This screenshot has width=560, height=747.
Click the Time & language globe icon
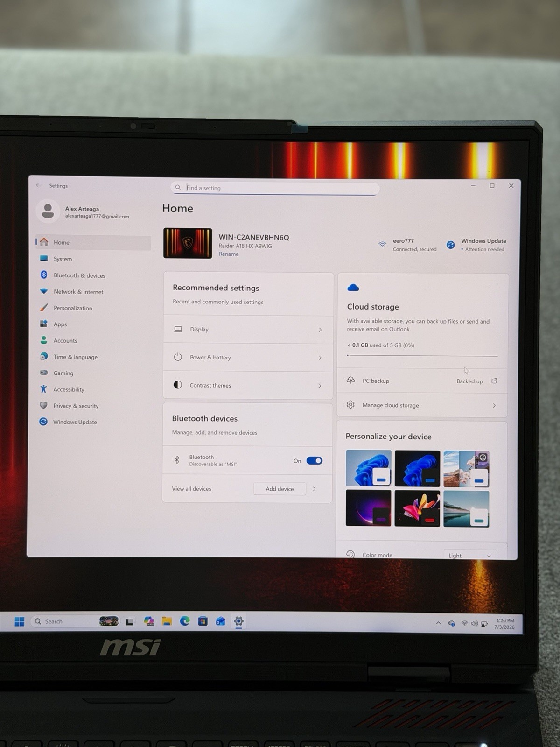tap(43, 357)
